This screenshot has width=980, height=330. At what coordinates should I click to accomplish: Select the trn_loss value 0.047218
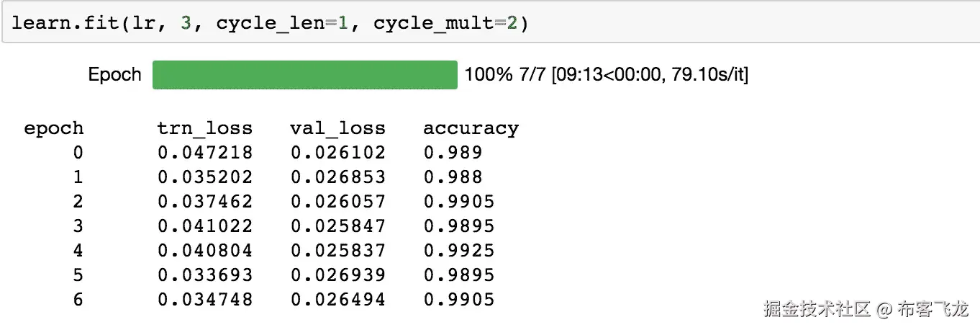pos(205,153)
